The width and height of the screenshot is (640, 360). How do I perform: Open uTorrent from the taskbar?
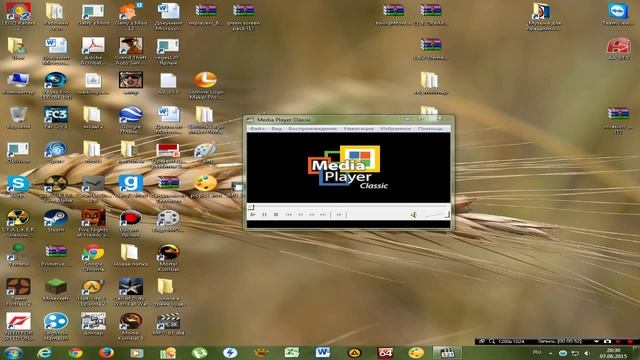click(199, 353)
